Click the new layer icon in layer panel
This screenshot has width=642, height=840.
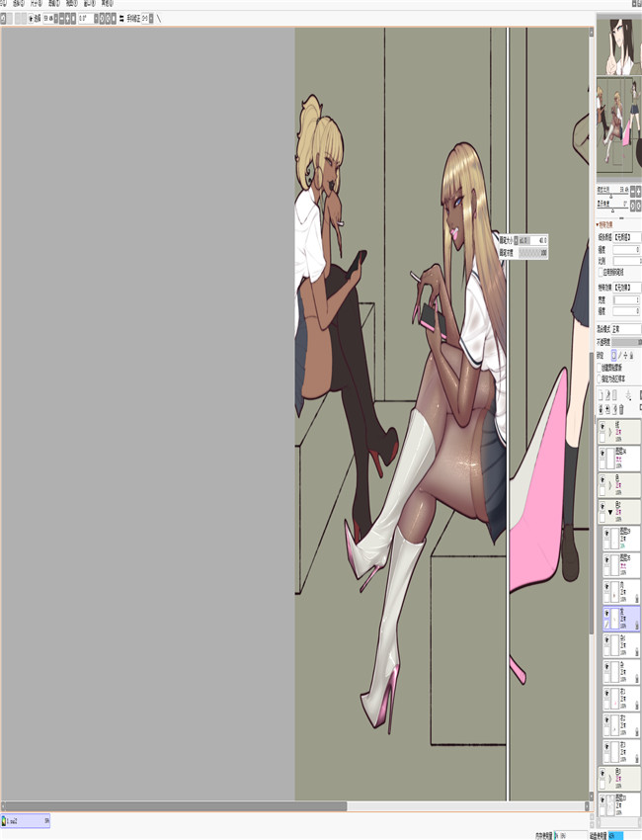pos(602,394)
